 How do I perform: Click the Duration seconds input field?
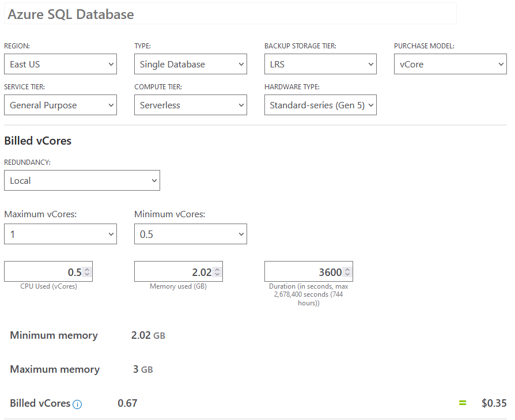(x=309, y=271)
